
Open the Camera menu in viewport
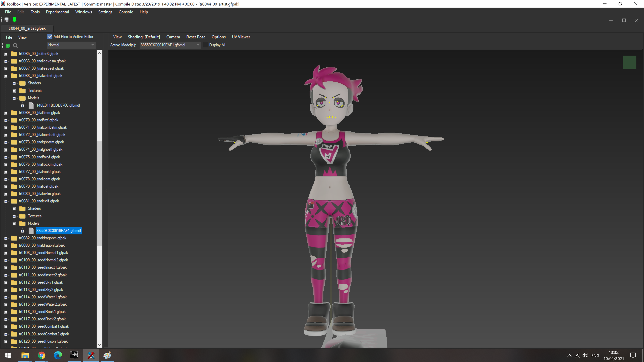pyautogui.click(x=173, y=37)
